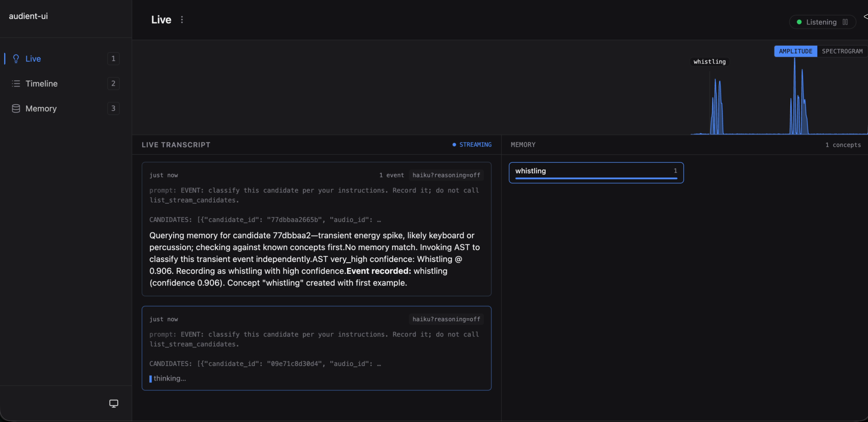Click the green listening status dot
Screen dimensions: 868x422
click(x=799, y=22)
